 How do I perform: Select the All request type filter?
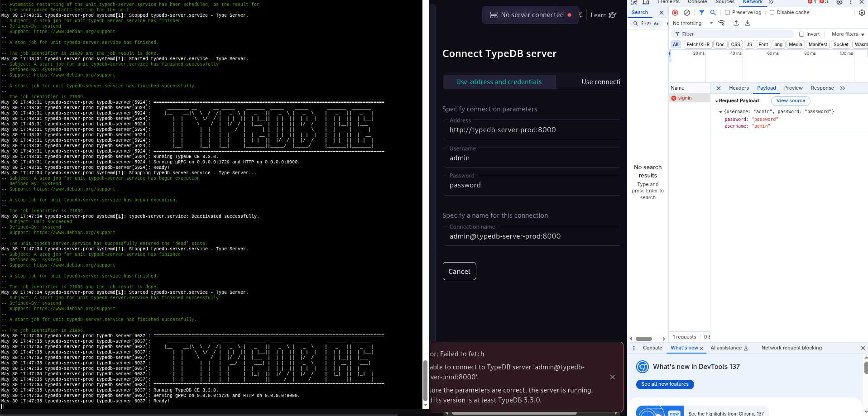676,44
